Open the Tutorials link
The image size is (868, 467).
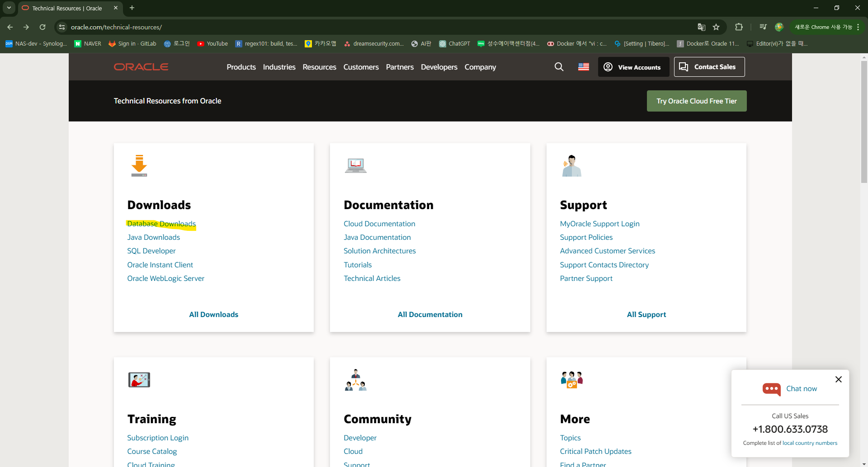[358, 265]
